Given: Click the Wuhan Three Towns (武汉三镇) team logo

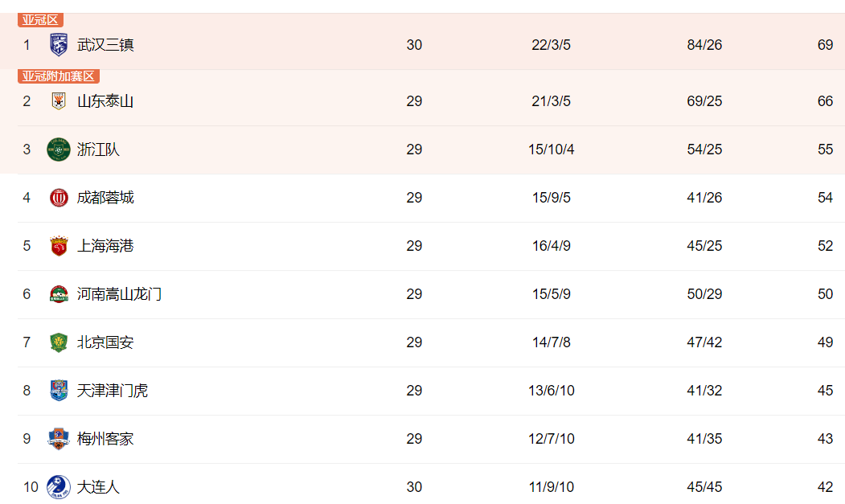Looking at the screenshot, I should 59,45.
